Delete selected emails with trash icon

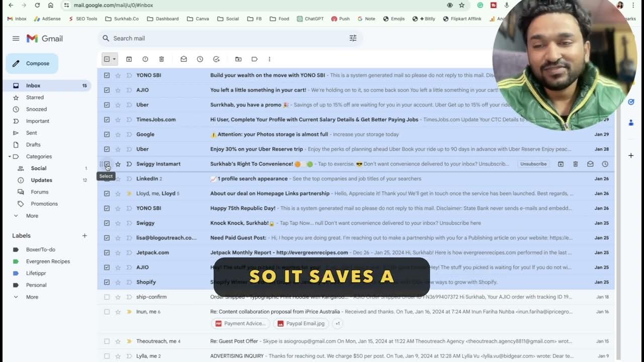pyautogui.click(x=162, y=59)
